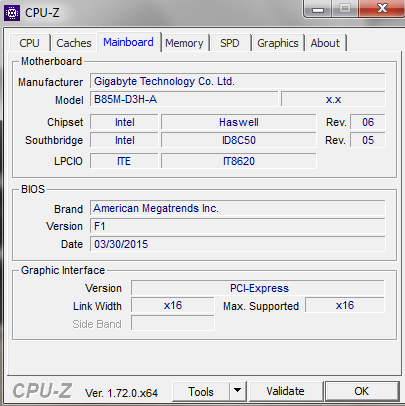Click the Validate button
405x406 pixels.
(285, 391)
